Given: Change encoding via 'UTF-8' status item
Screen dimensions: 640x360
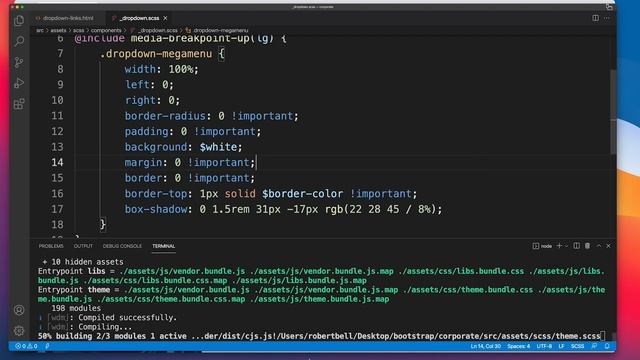Looking at the screenshot, I should pos(544,346).
